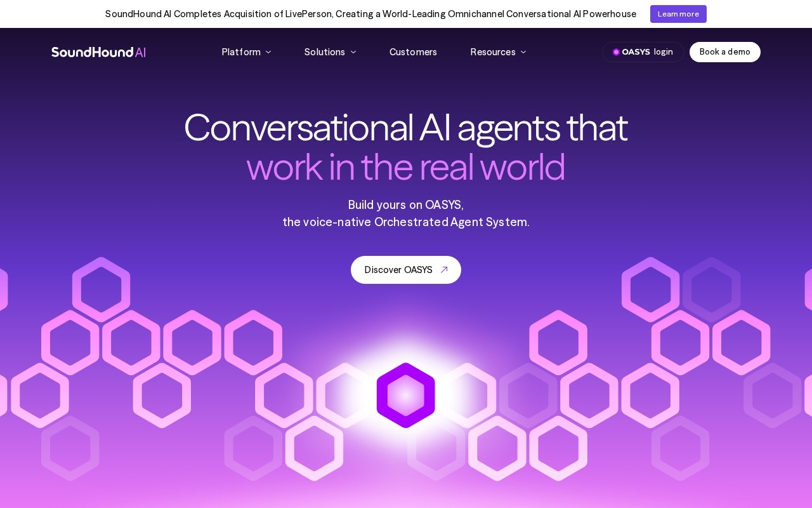
Task: Click the glowing purple center hexagon
Action: 406,395
